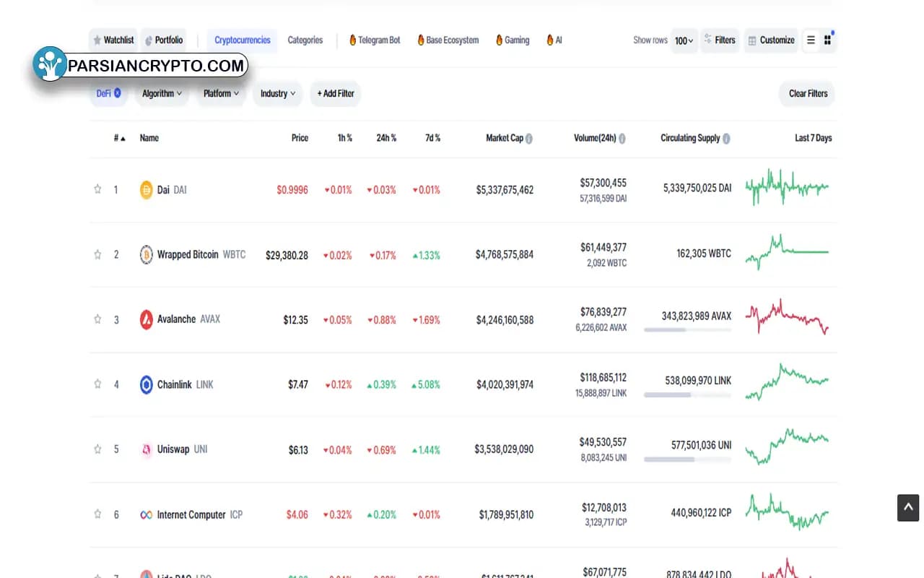
Task: Open the Categories tab
Action: pos(305,40)
